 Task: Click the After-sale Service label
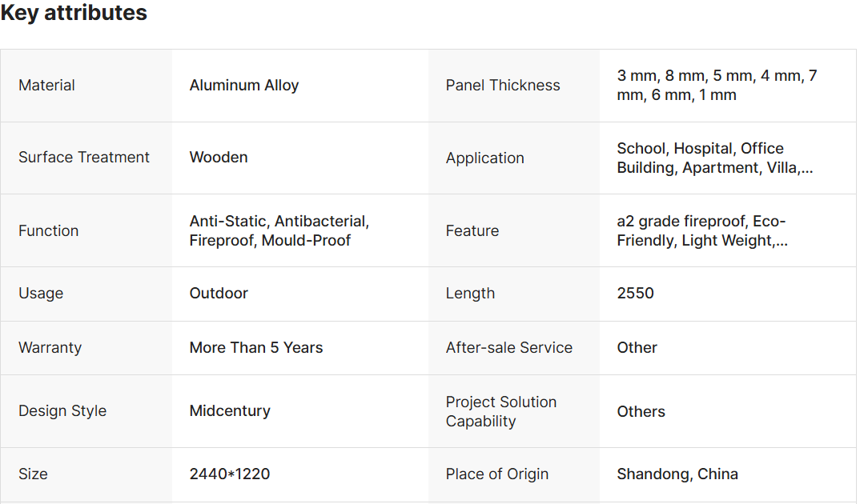pos(509,348)
